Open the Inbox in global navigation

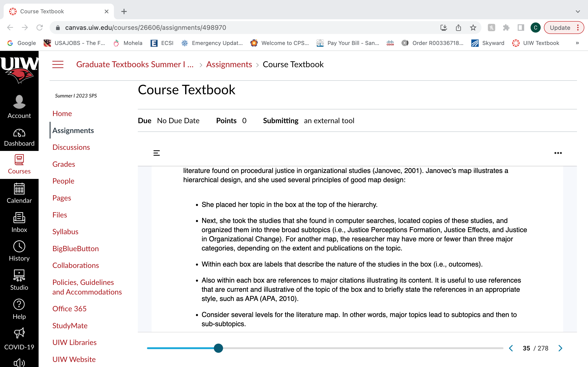coord(19,222)
